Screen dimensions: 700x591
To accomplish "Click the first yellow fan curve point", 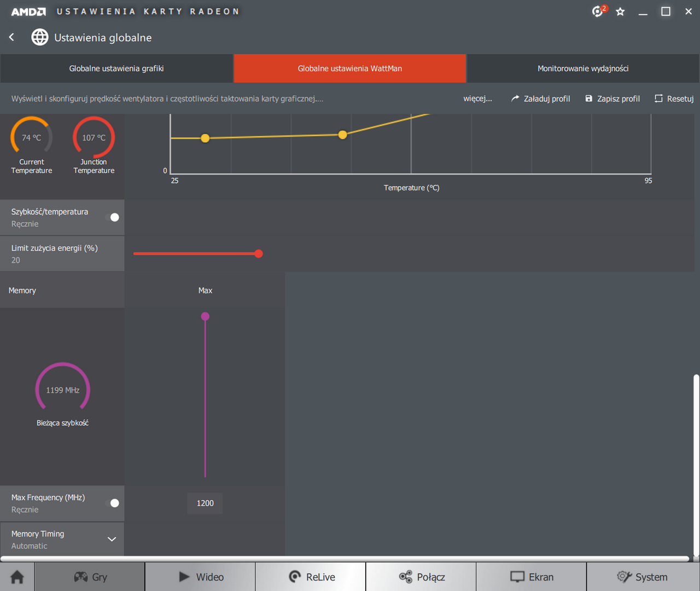I will click(205, 138).
